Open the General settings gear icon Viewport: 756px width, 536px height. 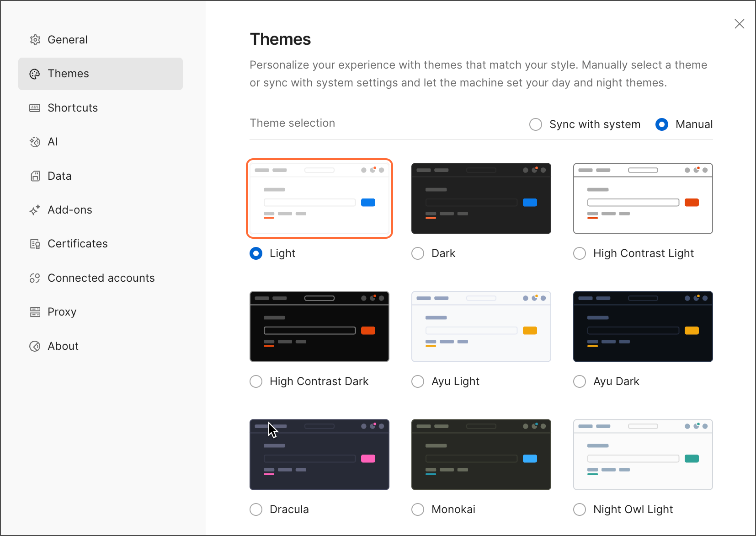(35, 40)
